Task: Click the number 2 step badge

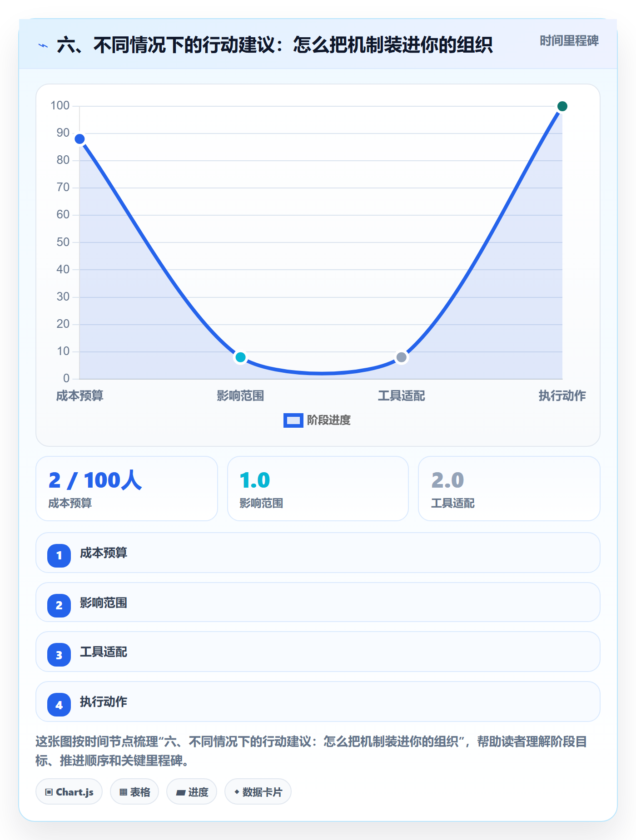Action: click(59, 605)
